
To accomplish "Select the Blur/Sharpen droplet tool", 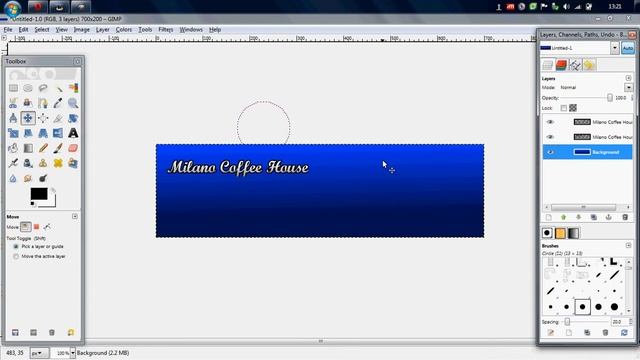I will 13,178.
